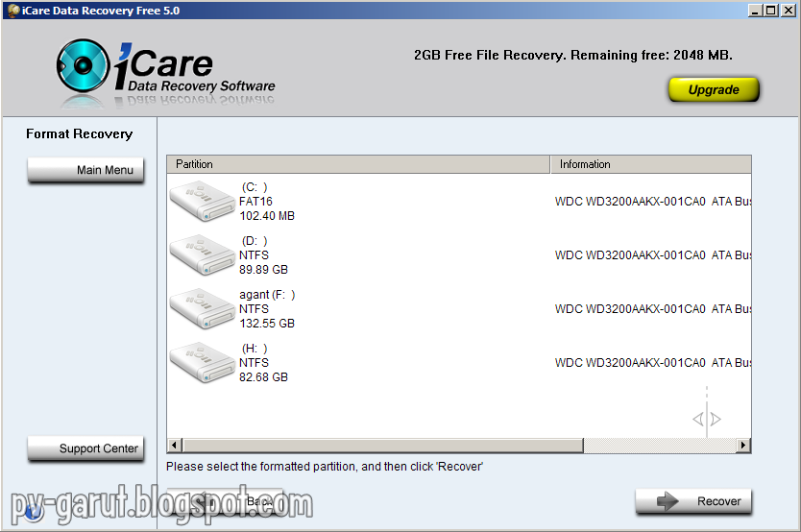Click WDC info text in F: row
Image resolution: width=801 pixels, height=532 pixels.
pyautogui.click(x=653, y=309)
